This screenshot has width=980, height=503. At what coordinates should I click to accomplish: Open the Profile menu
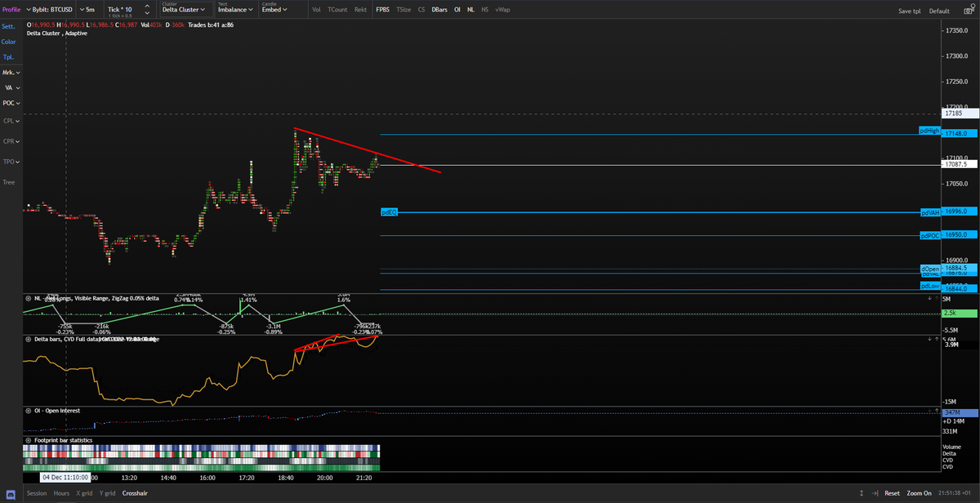click(x=11, y=10)
